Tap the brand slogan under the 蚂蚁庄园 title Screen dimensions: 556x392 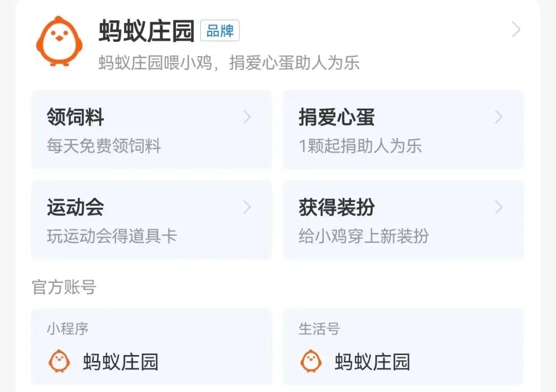click(x=229, y=63)
